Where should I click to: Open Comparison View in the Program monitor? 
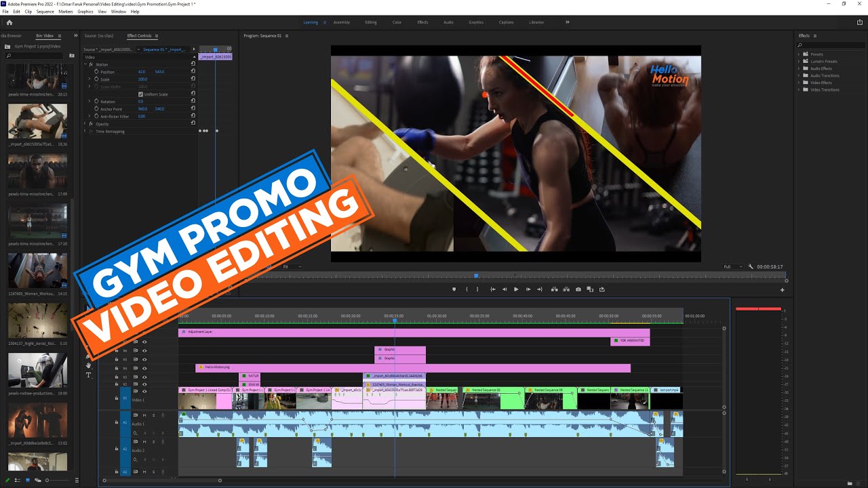click(x=590, y=289)
